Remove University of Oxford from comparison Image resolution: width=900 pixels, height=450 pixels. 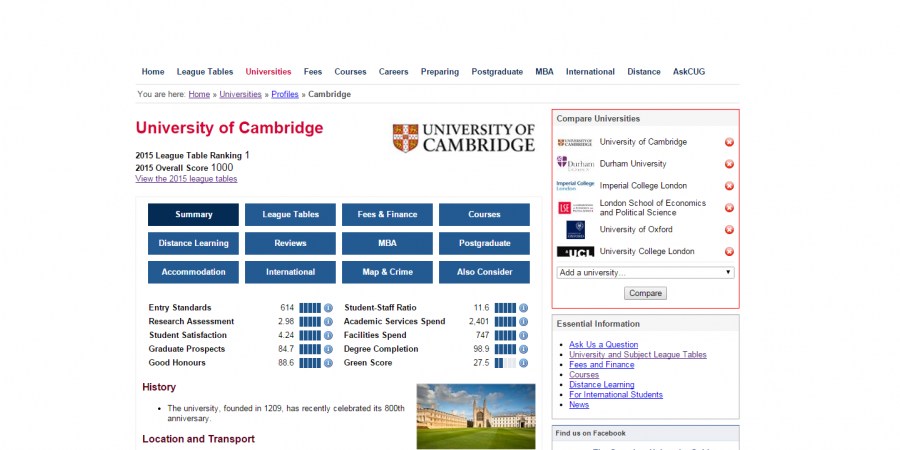pyautogui.click(x=729, y=230)
